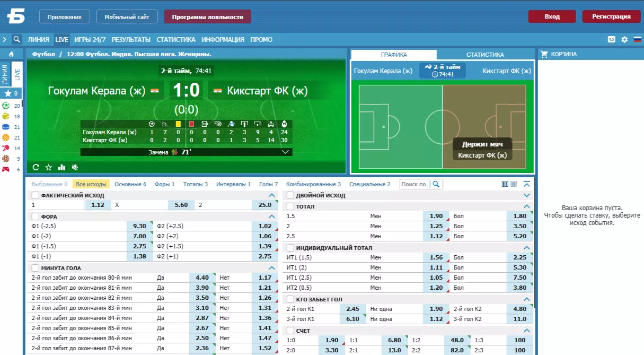Click the refresh icon below the scoreboard
The width and height of the screenshot is (644, 355).
click(36, 167)
